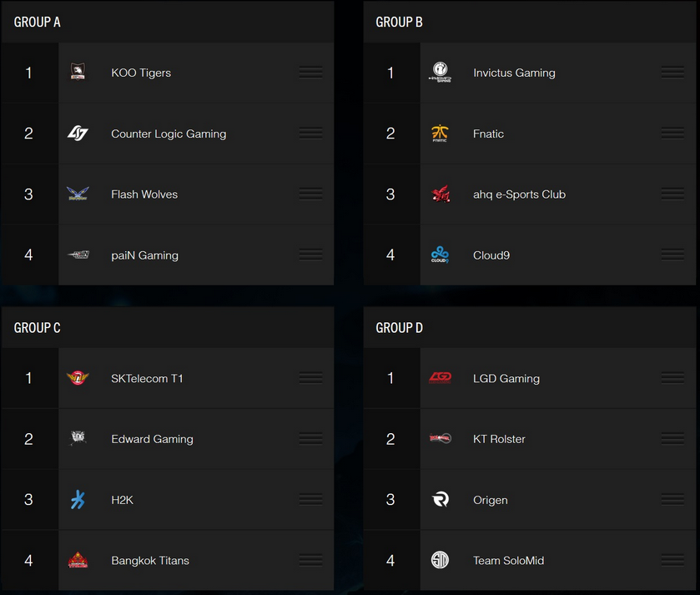The height and width of the screenshot is (595, 700).
Task: Grab the drag handle for Flash Wolves
Action: [310, 194]
